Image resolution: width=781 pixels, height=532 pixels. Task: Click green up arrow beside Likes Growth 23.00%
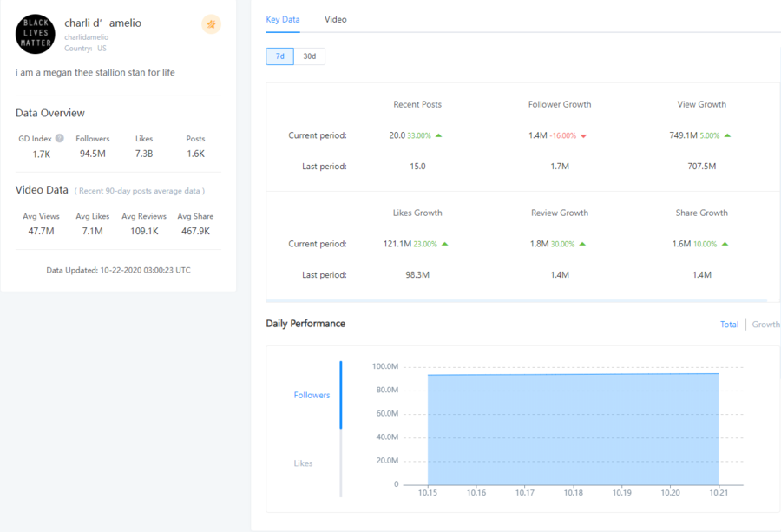click(444, 244)
